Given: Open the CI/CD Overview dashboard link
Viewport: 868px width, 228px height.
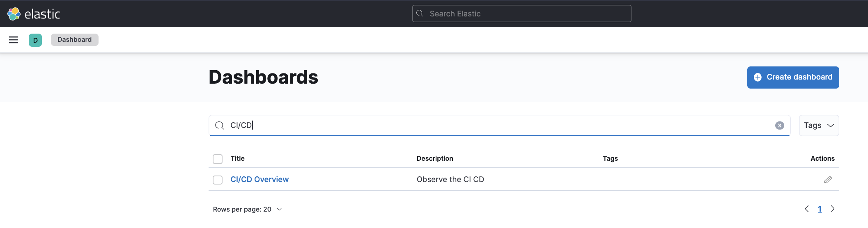Looking at the screenshot, I should [x=259, y=180].
